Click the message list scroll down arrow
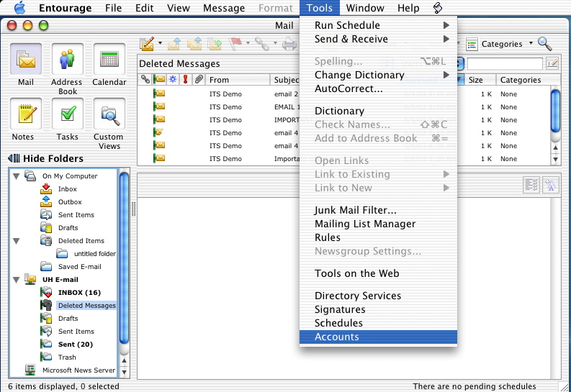 pyautogui.click(x=555, y=159)
